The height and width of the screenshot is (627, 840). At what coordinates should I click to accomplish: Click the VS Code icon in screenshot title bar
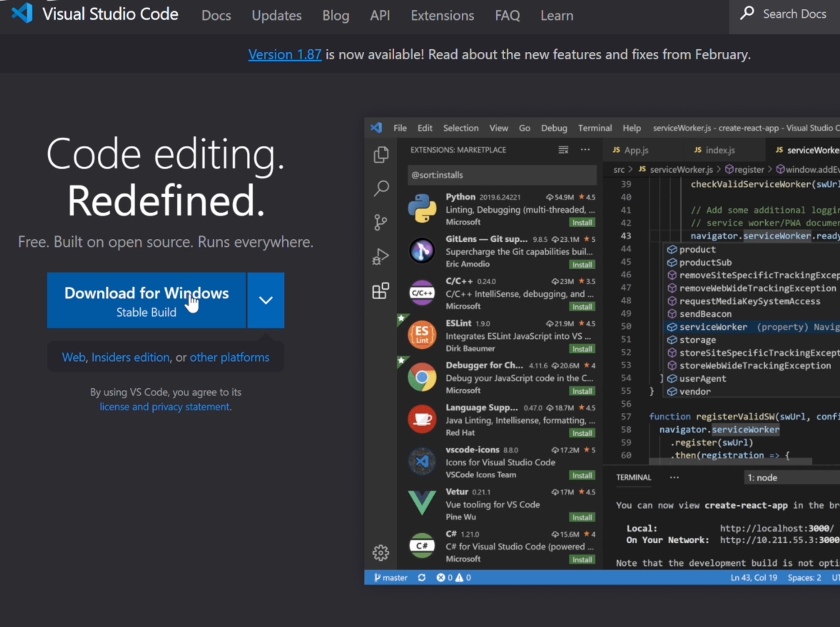pyautogui.click(x=376, y=127)
